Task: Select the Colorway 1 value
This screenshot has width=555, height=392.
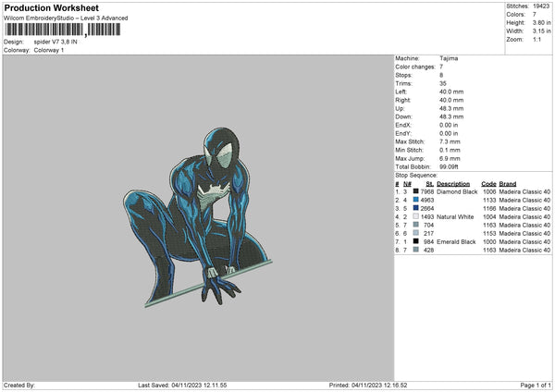Action: click(47, 50)
